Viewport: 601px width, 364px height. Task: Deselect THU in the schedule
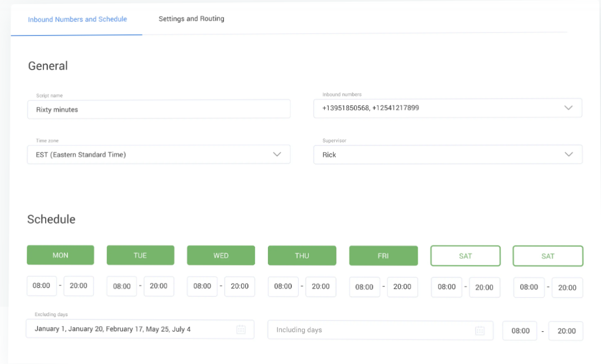(x=302, y=256)
